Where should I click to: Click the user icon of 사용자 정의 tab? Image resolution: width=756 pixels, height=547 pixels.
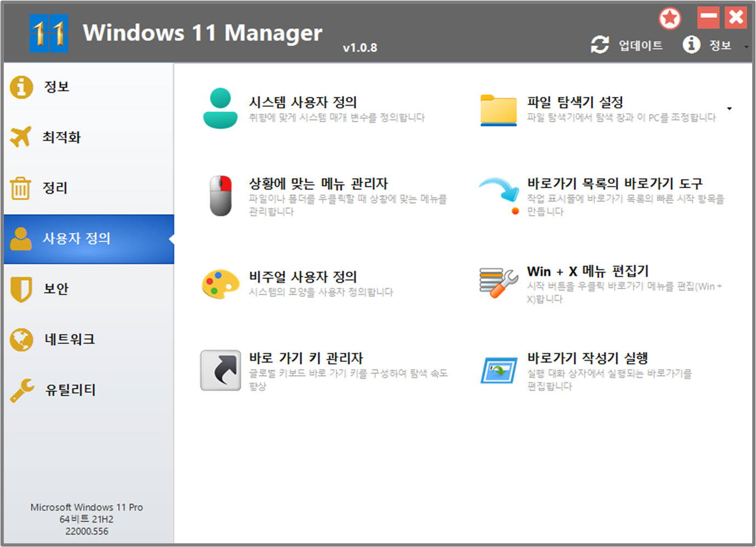21,239
